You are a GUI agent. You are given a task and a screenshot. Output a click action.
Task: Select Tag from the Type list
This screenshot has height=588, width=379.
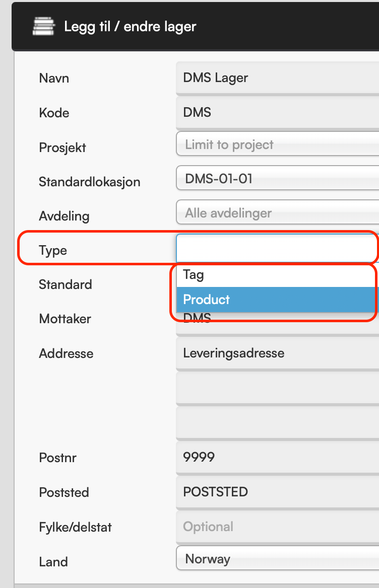click(275, 275)
